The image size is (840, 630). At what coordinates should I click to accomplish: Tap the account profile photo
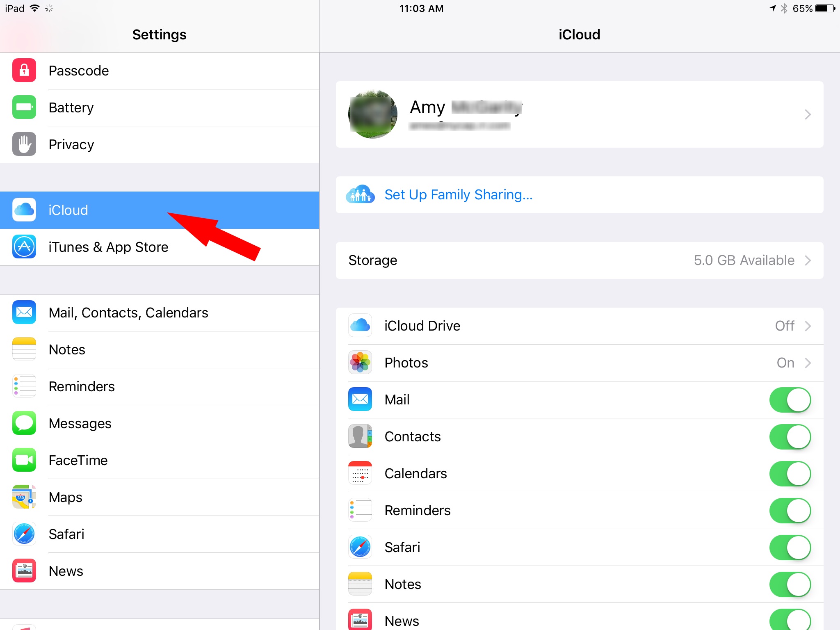372,114
